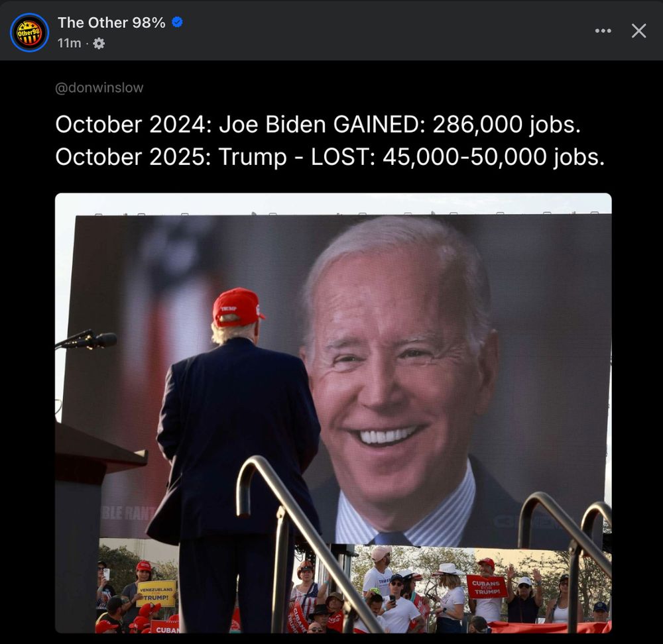Click the yellow Venezuelans for Trump sign
This screenshot has height=644, width=663.
coord(156,593)
